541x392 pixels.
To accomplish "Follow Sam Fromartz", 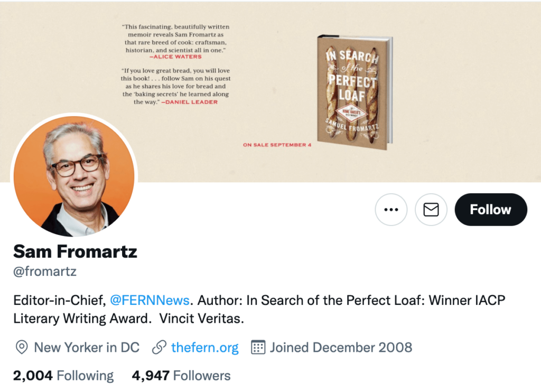I will click(x=490, y=210).
